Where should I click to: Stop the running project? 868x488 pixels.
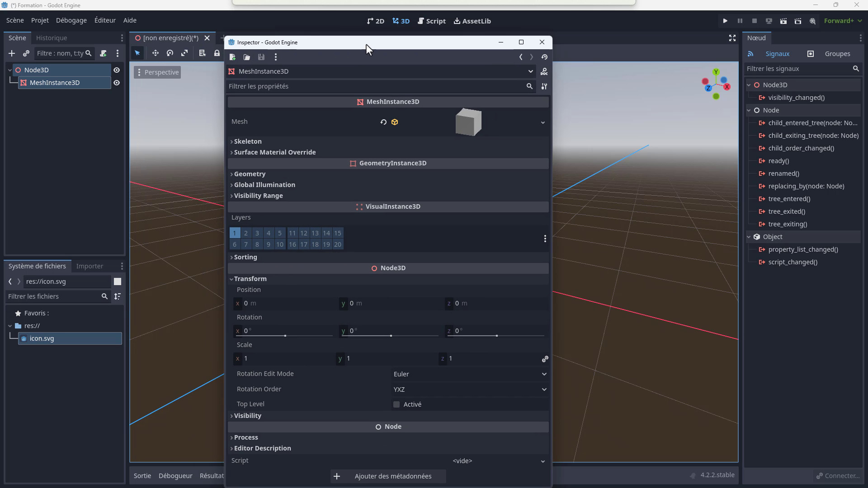pos(754,21)
